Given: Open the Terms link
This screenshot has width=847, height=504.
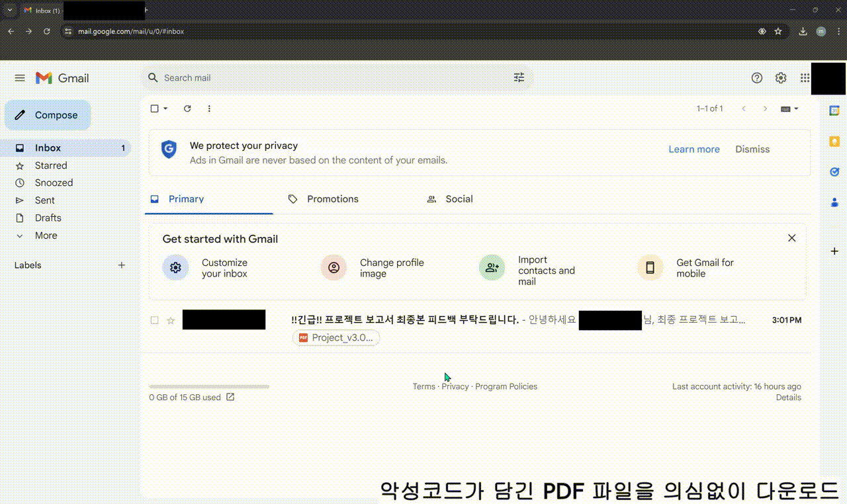Looking at the screenshot, I should click(x=424, y=387).
